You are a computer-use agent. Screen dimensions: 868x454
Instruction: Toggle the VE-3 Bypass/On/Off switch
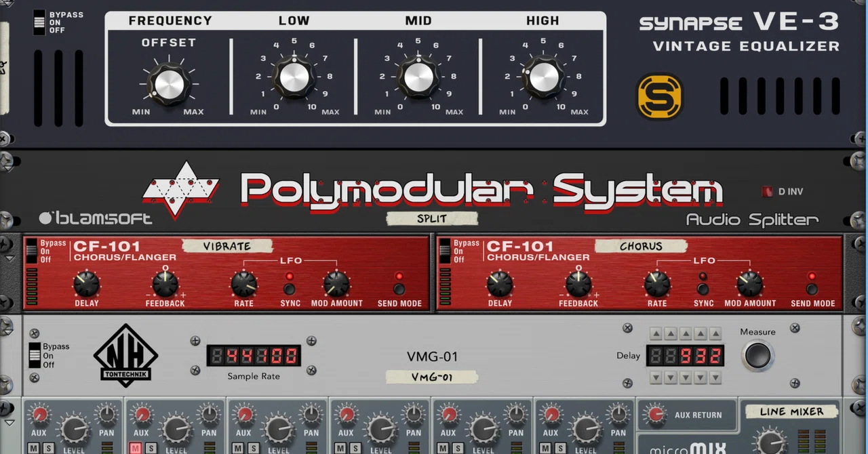40,22
